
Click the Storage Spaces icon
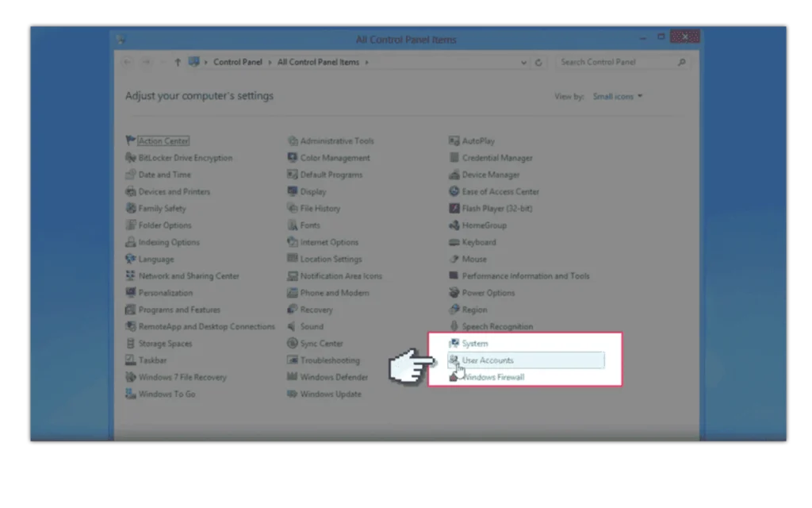click(131, 343)
